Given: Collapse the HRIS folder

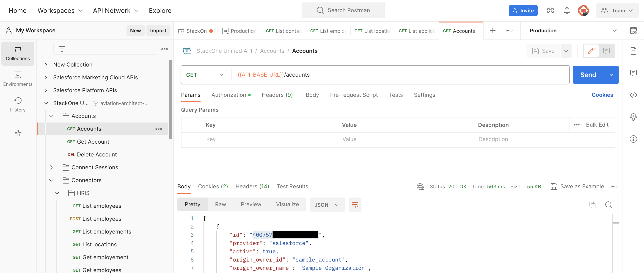Looking at the screenshot, I should [57, 193].
